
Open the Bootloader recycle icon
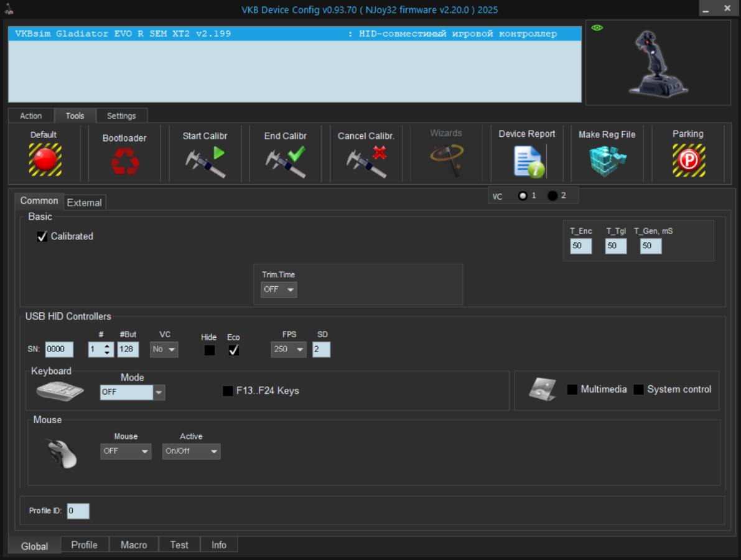pos(125,161)
